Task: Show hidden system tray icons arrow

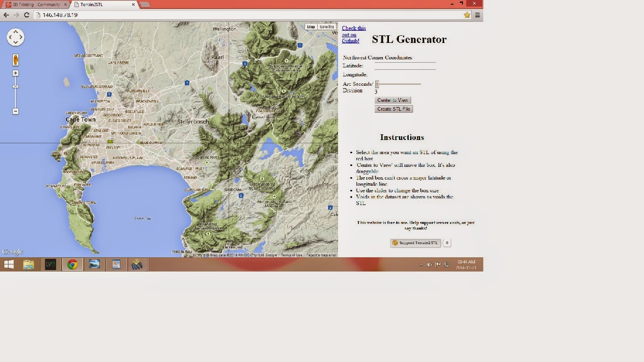Action: pyautogui.click(x=421, y=265)
